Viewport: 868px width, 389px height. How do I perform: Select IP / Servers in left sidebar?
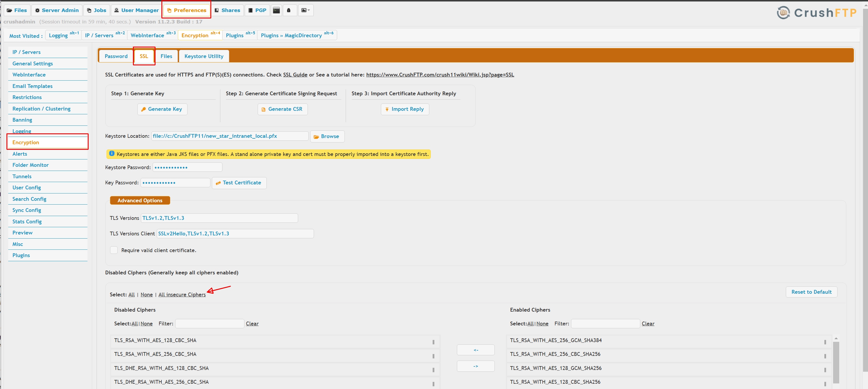click(x=48, y=52)
